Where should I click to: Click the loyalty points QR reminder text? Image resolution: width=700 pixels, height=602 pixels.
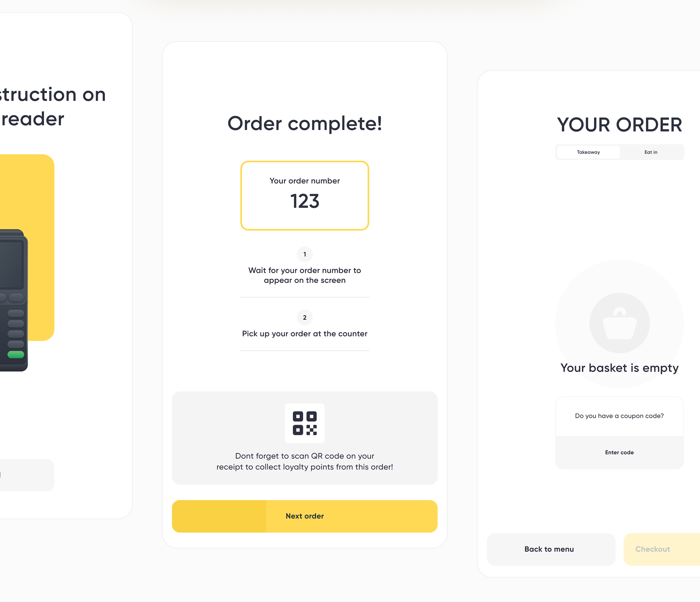pyautogui.click(x=304, y=461)
